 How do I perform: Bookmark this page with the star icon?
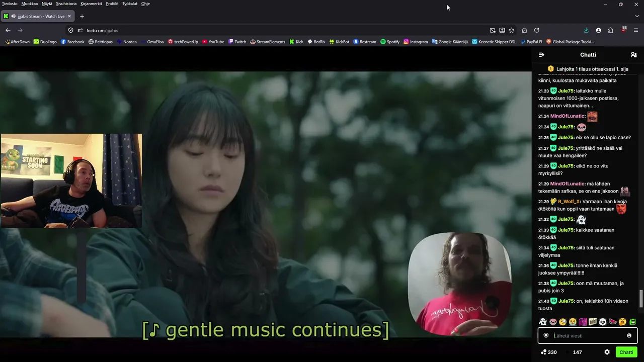point(512,30)
